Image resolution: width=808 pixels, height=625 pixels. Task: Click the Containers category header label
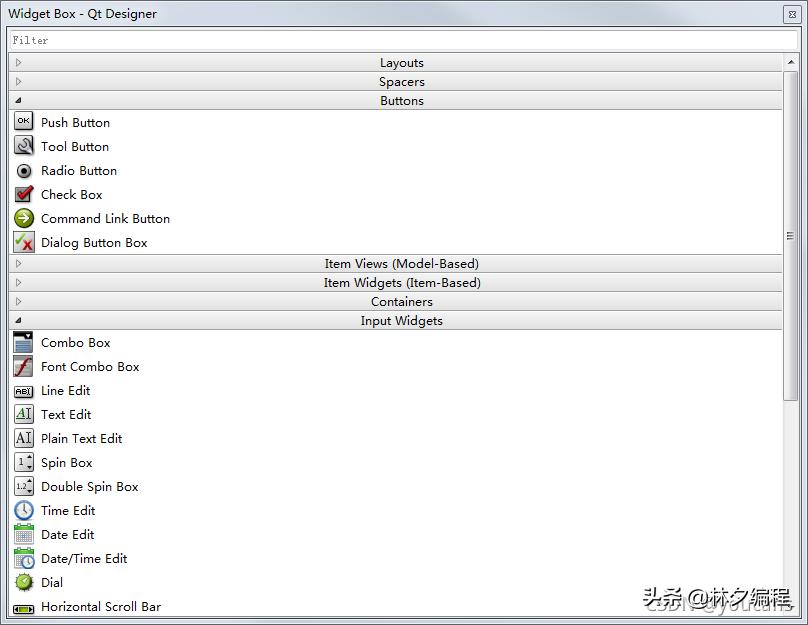402,302
